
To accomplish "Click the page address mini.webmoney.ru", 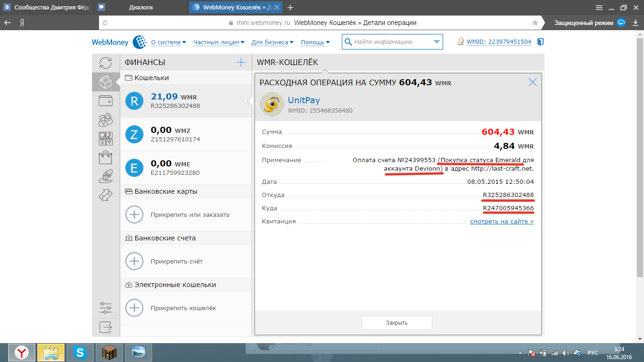I will [263, 23].
